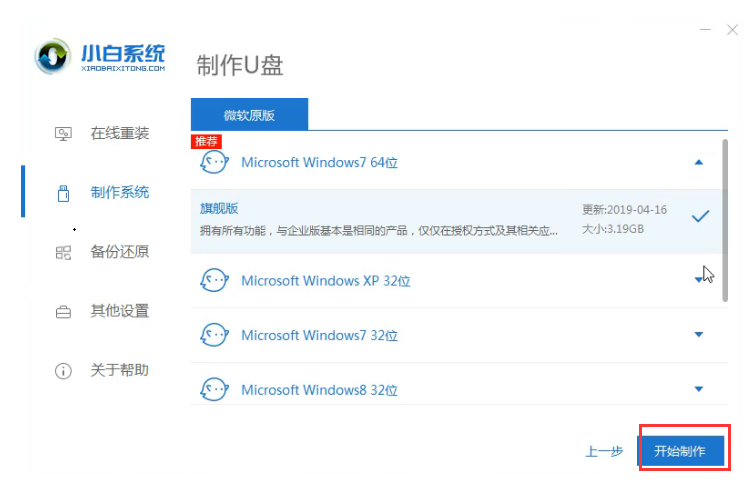Click the 推荐 recommended badge

tap(206, 141)
